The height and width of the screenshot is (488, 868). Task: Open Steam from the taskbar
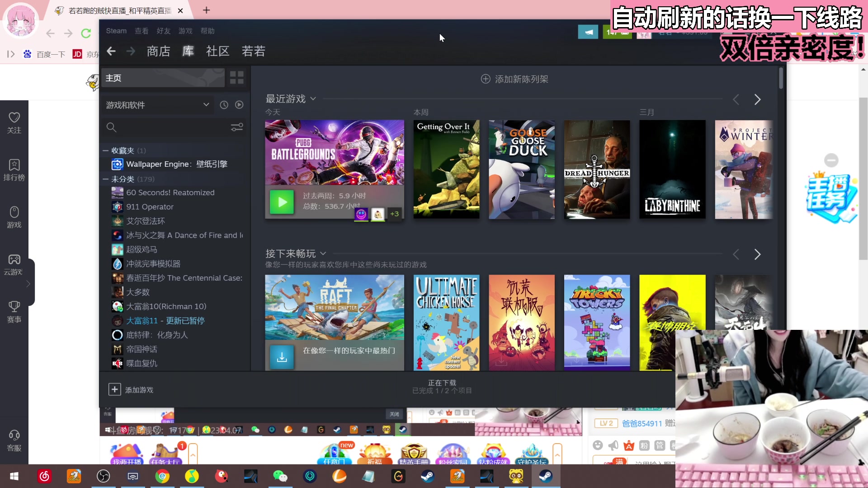[427, 476]
